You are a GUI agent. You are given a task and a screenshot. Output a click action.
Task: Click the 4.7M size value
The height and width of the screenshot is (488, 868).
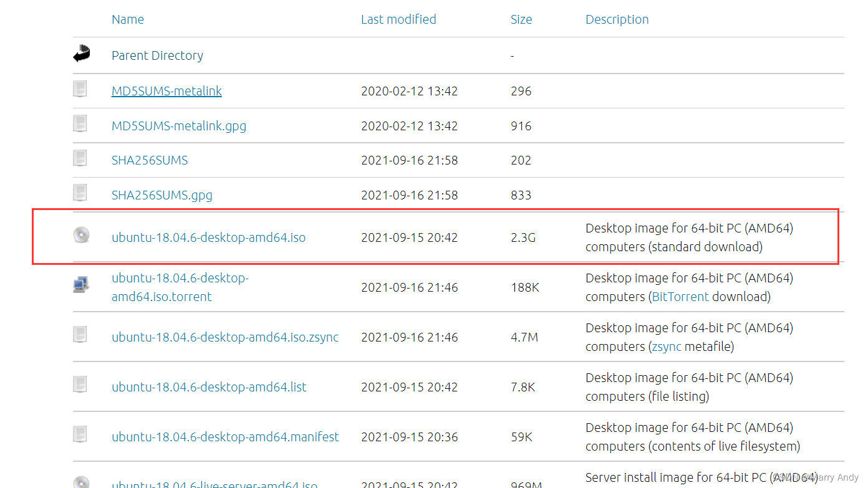click(x=524, y=337)
